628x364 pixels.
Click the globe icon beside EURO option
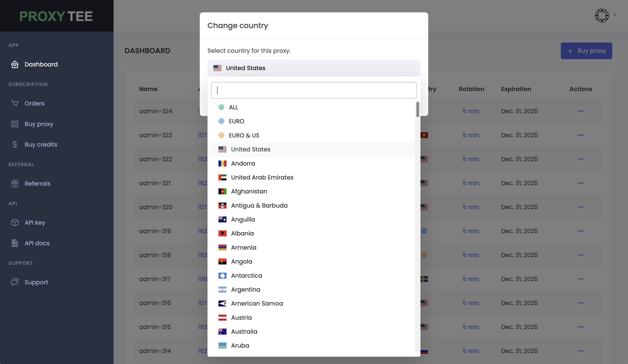point(221,121)
